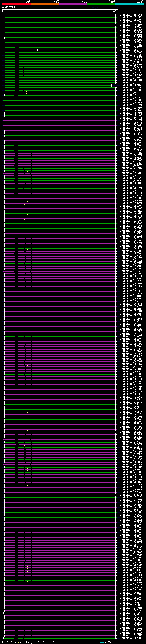The height and width of the screenshot is (644, 146).
Task: Click the arrowhead of the B8A158 alignment
Action: pos(112,85)
